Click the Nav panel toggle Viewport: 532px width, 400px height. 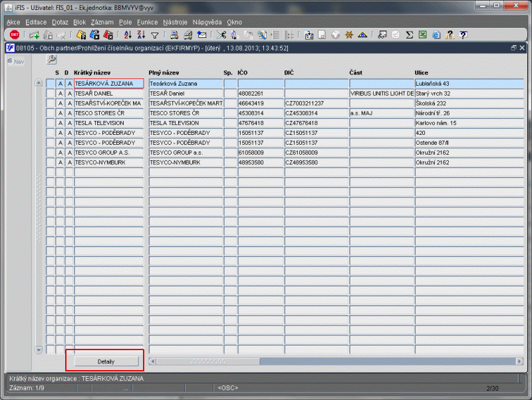pos(16,62)
